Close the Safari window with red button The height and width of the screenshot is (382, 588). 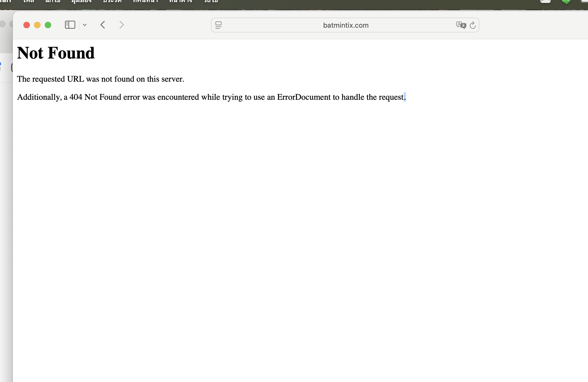pyautogui.click(x=27, y=25)
